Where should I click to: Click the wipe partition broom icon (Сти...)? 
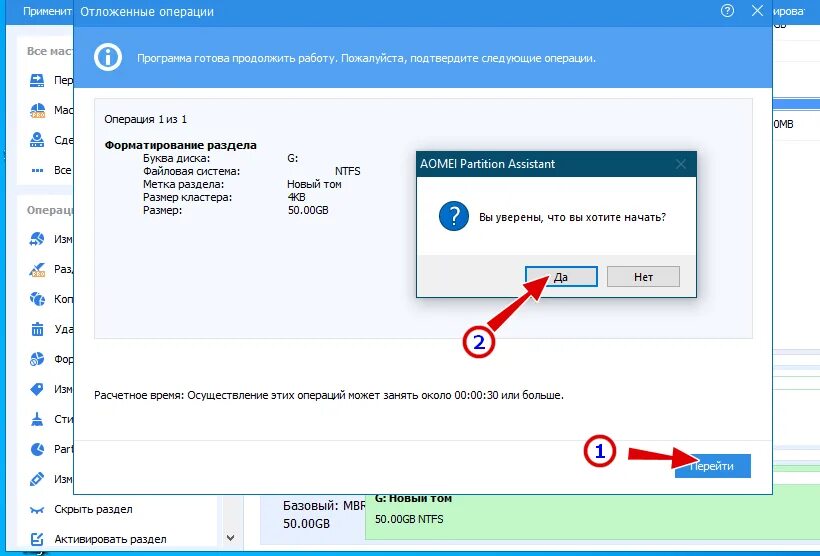point(37,419)
